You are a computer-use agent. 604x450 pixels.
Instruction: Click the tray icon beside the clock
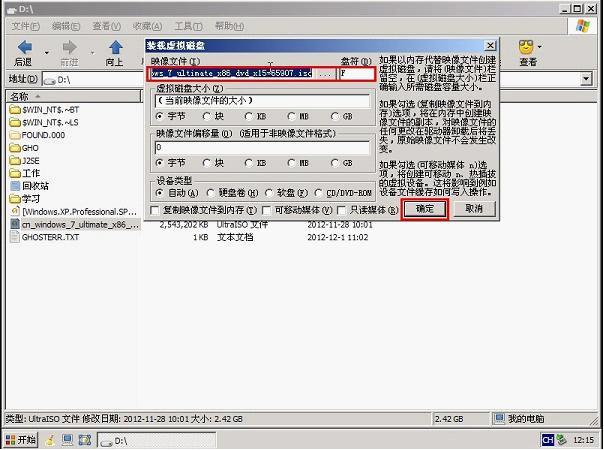[x=561, y=440]
